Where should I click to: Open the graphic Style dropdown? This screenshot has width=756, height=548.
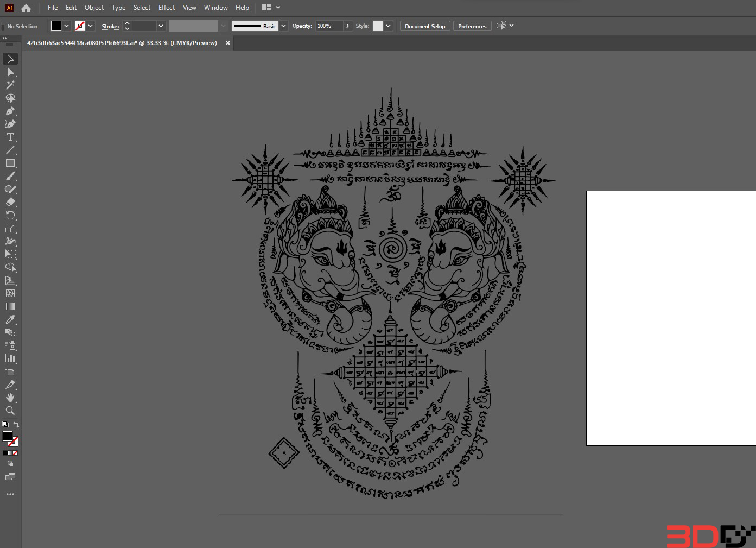(x=388, y=26)
